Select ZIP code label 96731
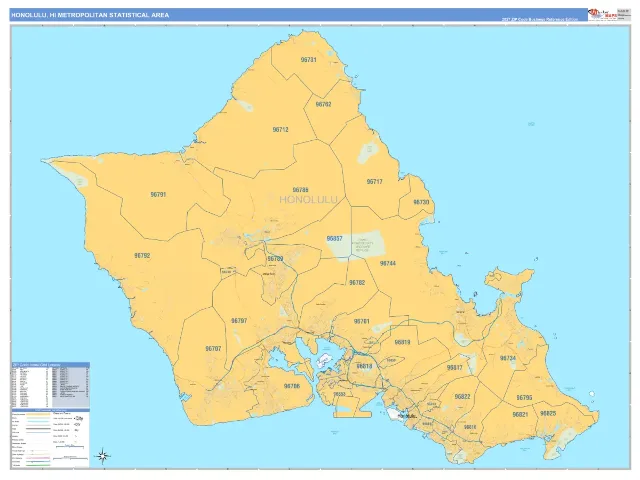Screen dimensions: 640x480 click(x=309, y=60)
